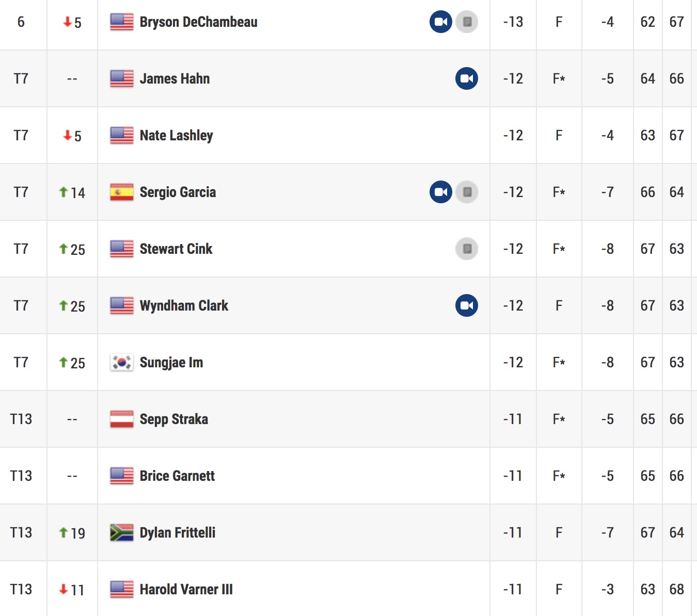697x616 pixels.
Task: Click gray icon next to Sergio Garcia
Action: pos(467,192)
